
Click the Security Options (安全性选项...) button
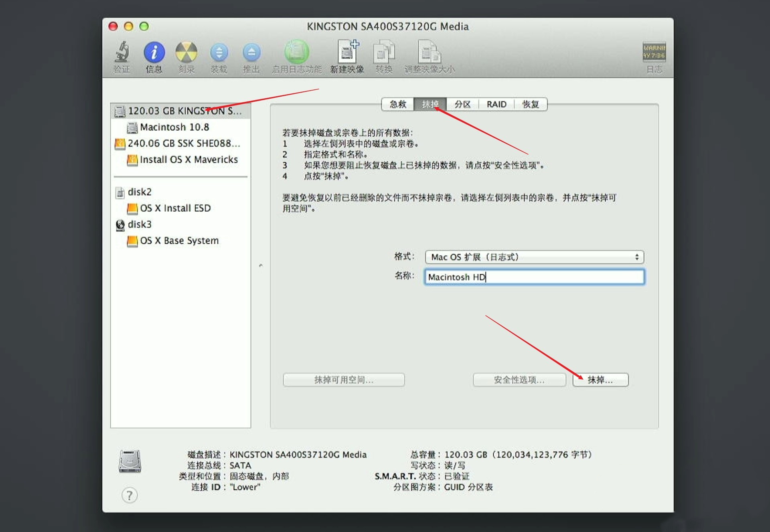(519, 380)
